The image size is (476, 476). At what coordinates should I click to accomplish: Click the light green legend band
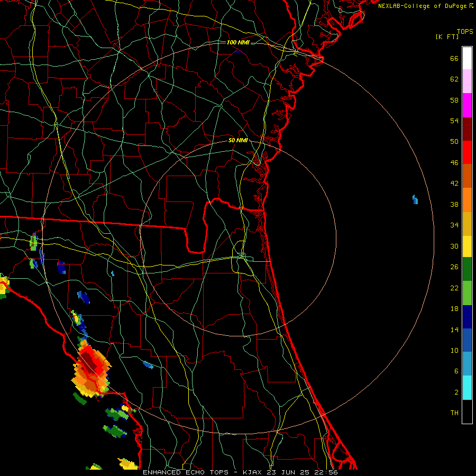point(467,293)
